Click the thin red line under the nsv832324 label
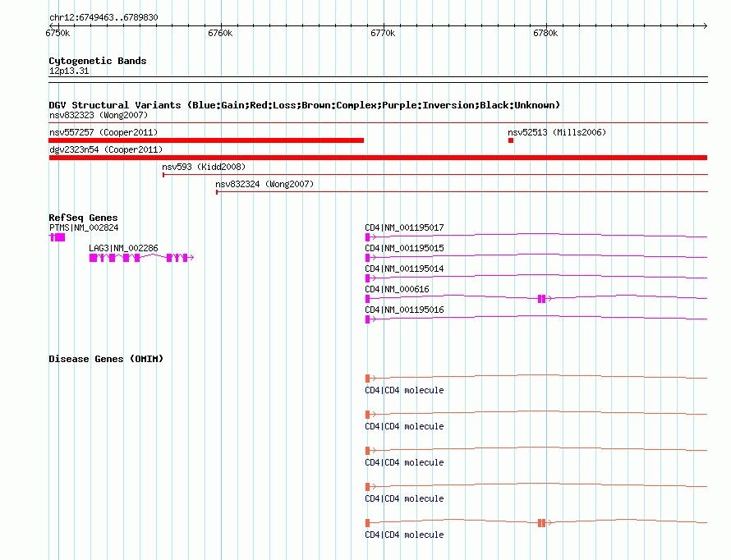The height and width of the screenshot is (560, 731). click(462, 192)
